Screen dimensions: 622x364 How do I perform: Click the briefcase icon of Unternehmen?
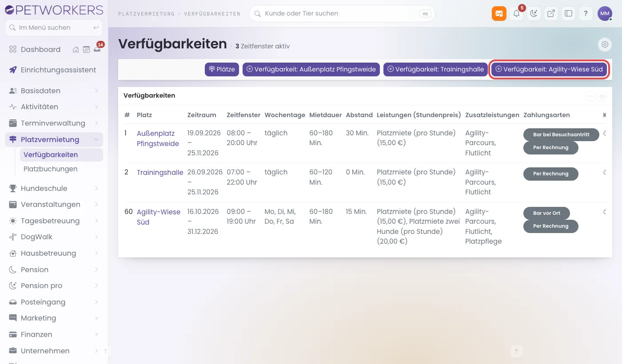click(x=13, y=351)
